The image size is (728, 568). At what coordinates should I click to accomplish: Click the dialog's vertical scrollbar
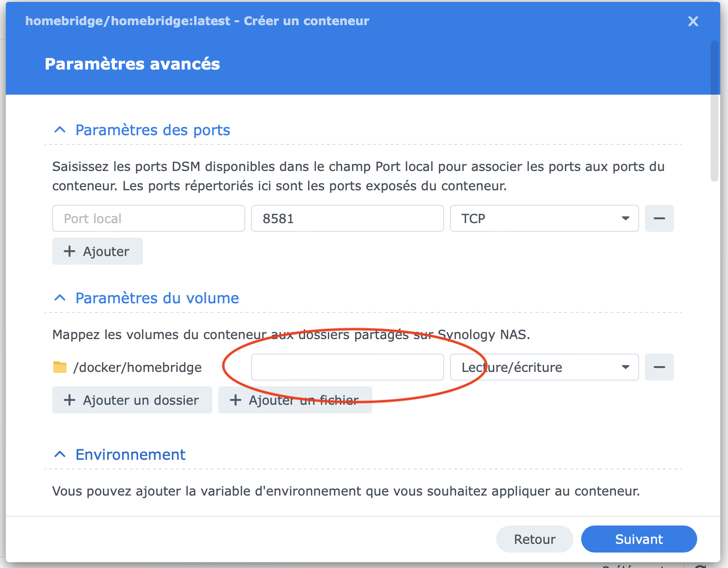(x=714, y=111)
